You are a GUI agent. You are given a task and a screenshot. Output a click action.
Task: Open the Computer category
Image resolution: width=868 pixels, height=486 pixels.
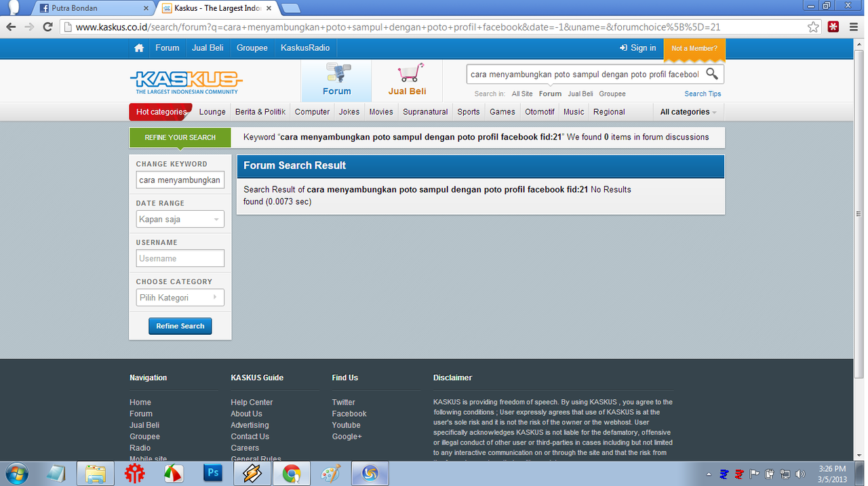(312, 112)
